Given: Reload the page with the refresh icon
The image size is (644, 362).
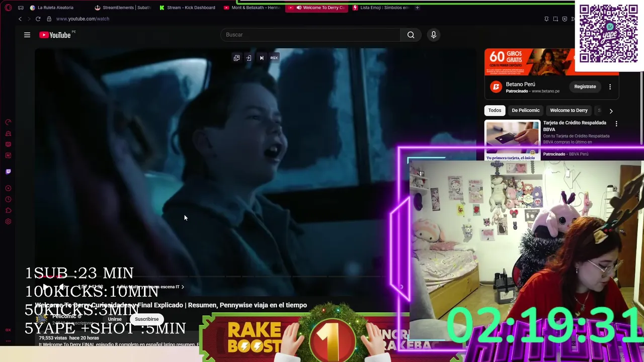Looking at the screenshot, I should 38,19.
